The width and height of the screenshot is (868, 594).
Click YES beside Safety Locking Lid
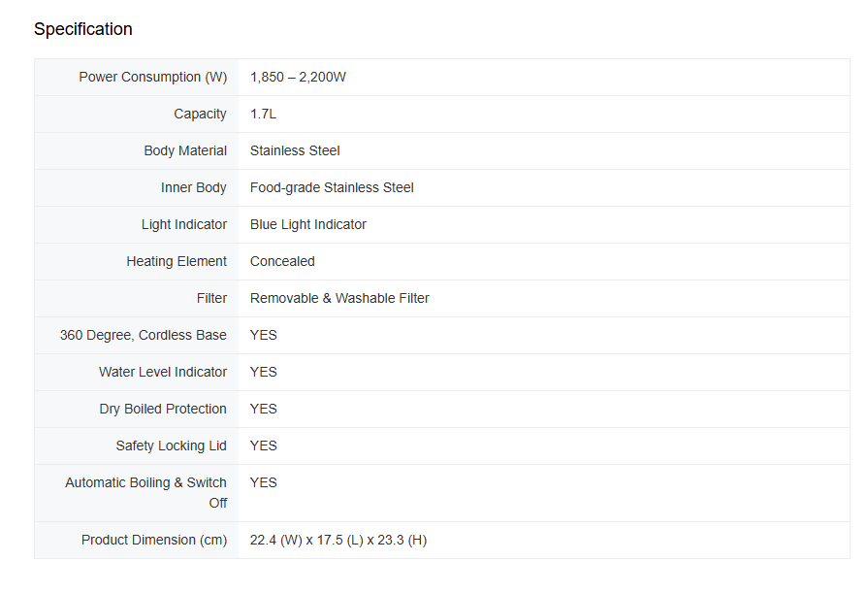tap(263, 445)
